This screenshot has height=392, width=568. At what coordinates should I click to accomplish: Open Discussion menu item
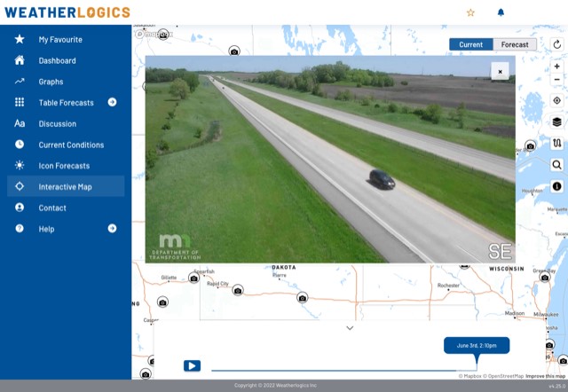click(66, 123)
